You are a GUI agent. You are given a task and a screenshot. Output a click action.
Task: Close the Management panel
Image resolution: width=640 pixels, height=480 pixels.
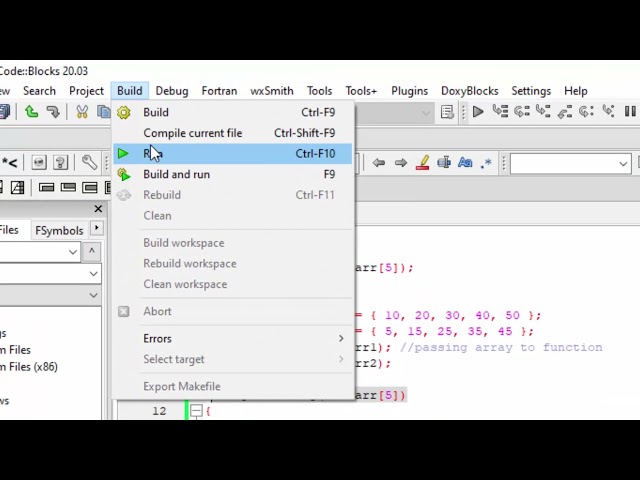point(98,209)
